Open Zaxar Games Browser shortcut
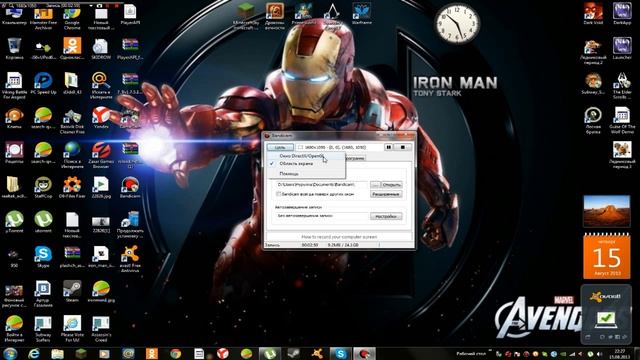 101,155
